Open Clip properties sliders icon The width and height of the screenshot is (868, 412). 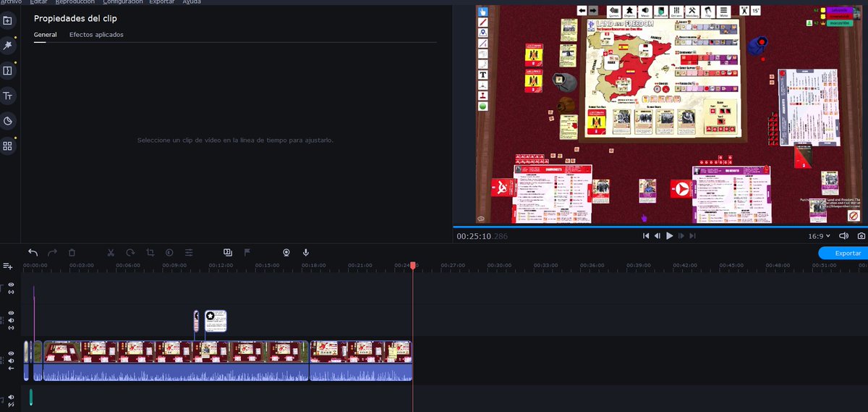point(189,252)
